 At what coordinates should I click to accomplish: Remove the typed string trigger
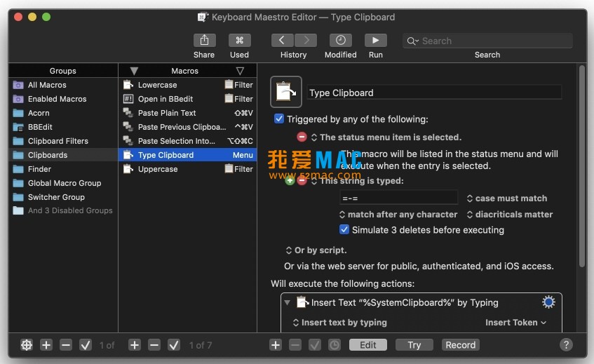tap(302, 181)
